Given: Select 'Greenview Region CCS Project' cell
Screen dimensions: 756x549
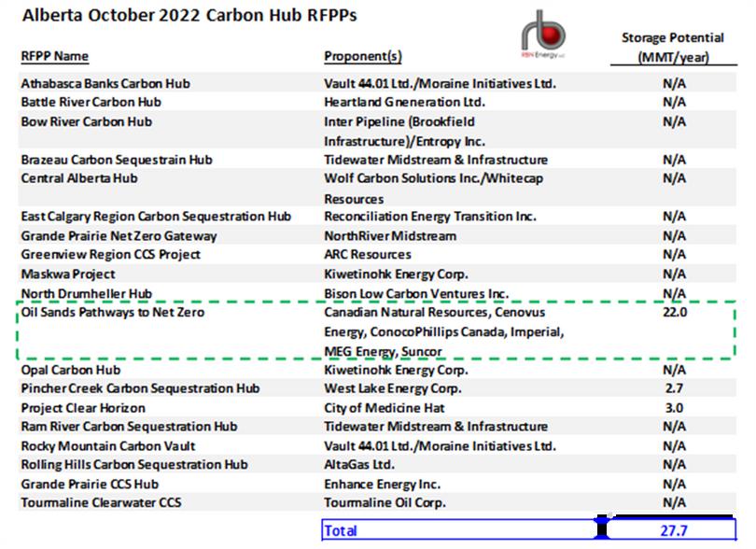Looking at the screenshot, I should 110,255.
